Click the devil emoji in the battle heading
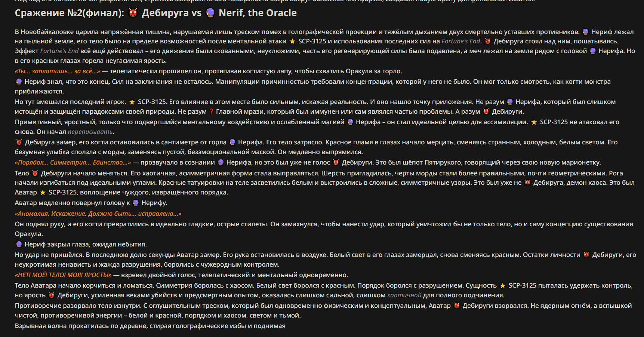The height and width of the screenshot is (337, 644). [x=133, y=13]
